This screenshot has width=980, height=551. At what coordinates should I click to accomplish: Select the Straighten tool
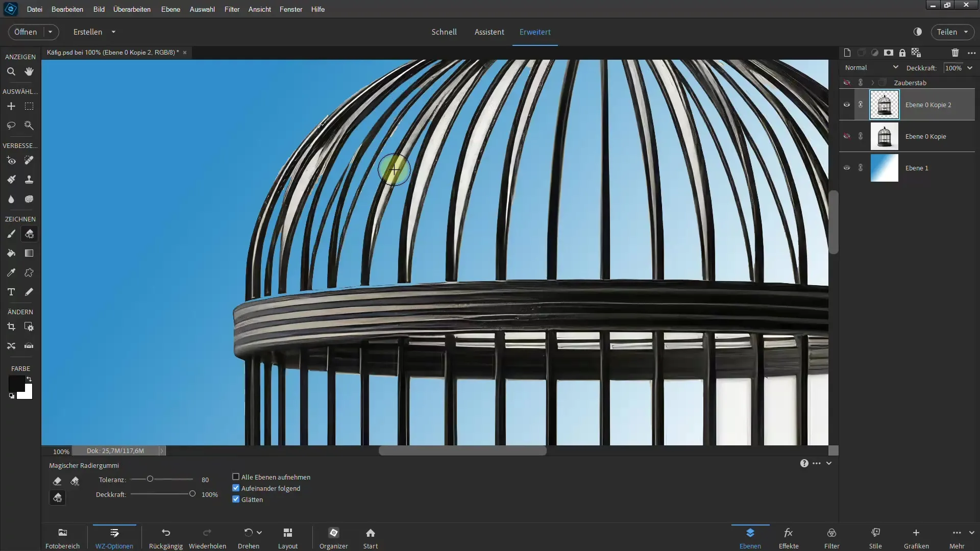coord(29,346)
